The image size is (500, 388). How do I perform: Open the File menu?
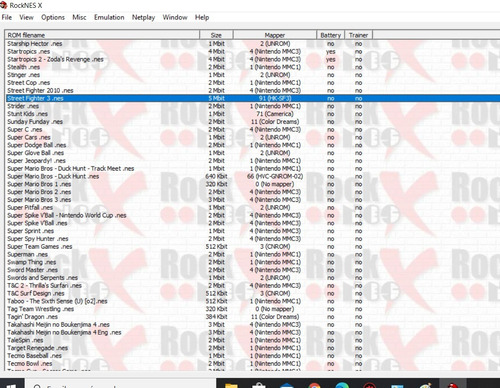[x=7, y=17]
